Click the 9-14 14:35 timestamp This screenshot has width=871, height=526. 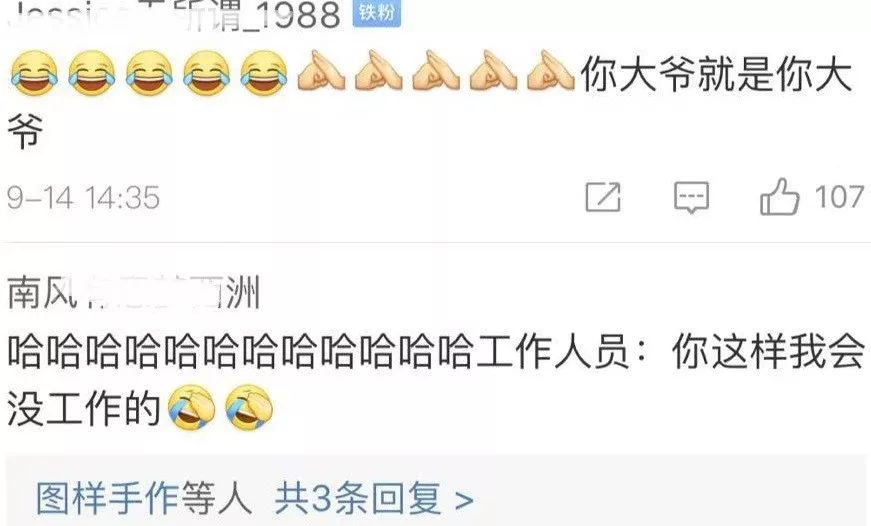pyautogui.click(x=83, y=197)
